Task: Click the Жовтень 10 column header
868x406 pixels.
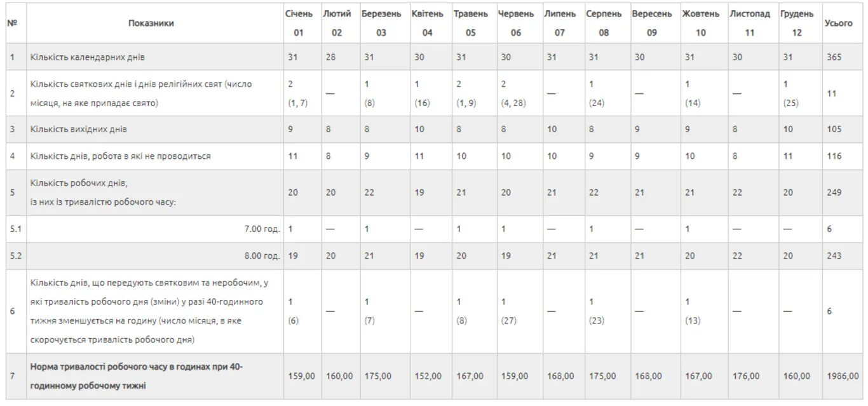Action: (700, 23)
